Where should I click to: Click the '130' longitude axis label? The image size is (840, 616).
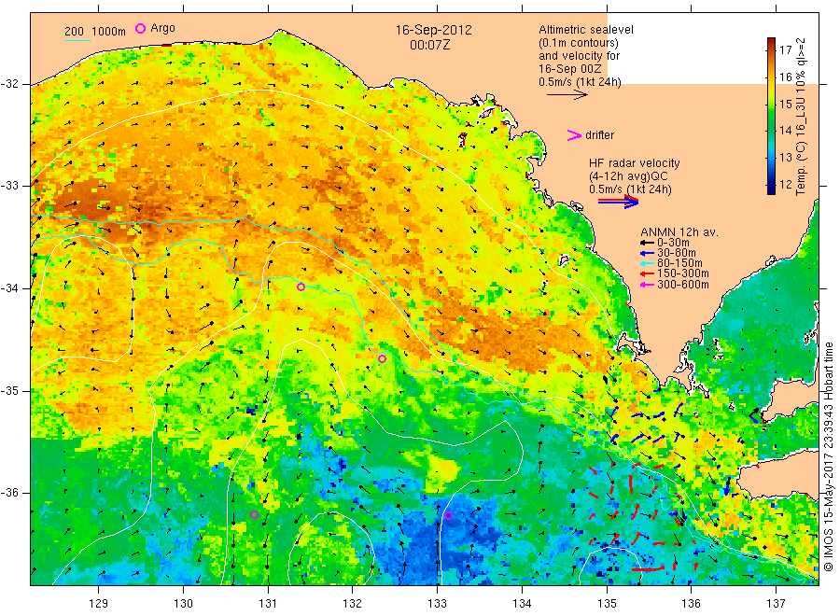[183, 604]
